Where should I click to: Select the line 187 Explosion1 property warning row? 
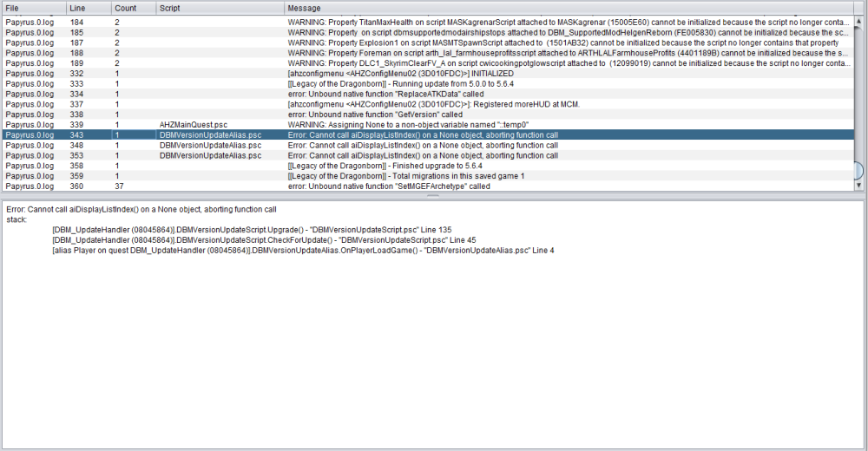coord(427,42)
